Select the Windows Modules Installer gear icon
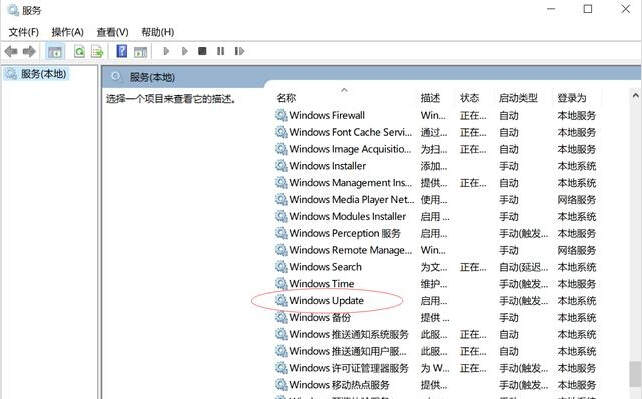Image resolution: width=642 pixels, height=399 pixels. coord(281,216)
